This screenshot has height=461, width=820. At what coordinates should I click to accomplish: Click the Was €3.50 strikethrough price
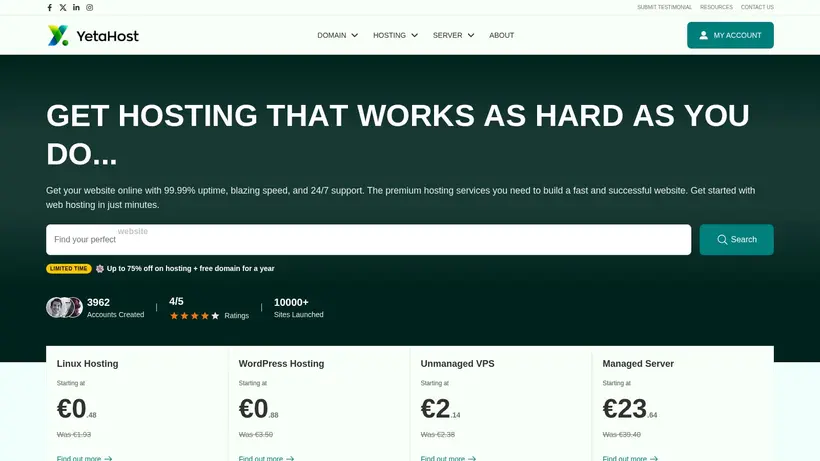coord(256,434)
